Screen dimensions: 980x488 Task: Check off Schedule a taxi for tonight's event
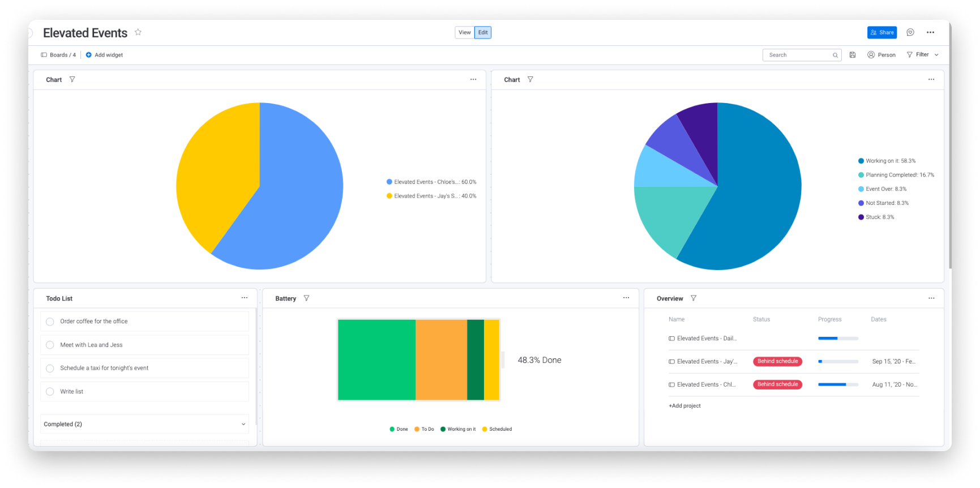[x=50, y=368]
